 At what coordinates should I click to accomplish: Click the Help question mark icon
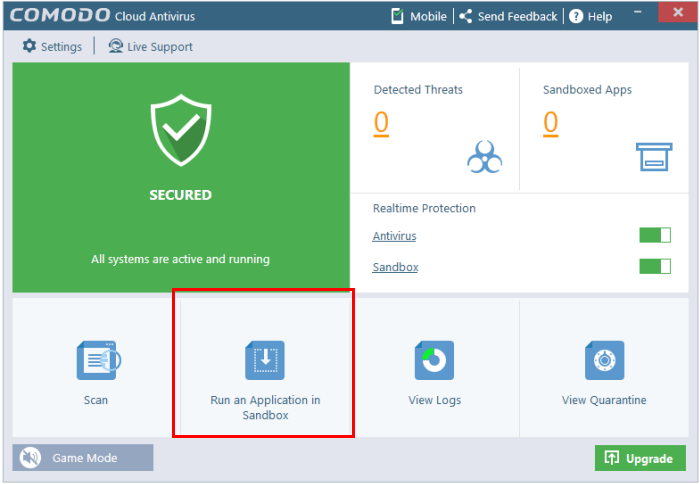pyautogui.click(x=576, y=17)
